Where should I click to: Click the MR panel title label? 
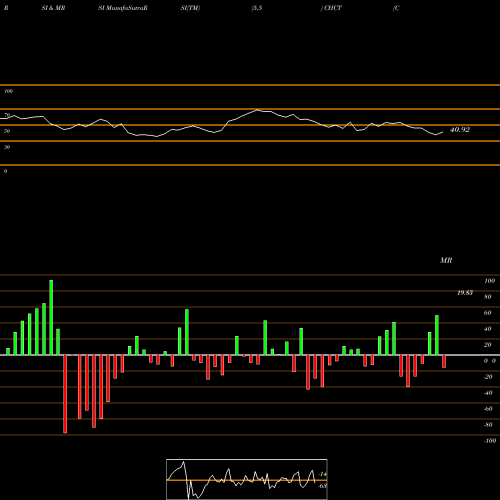pyautogui.click(x=446, y=260)
